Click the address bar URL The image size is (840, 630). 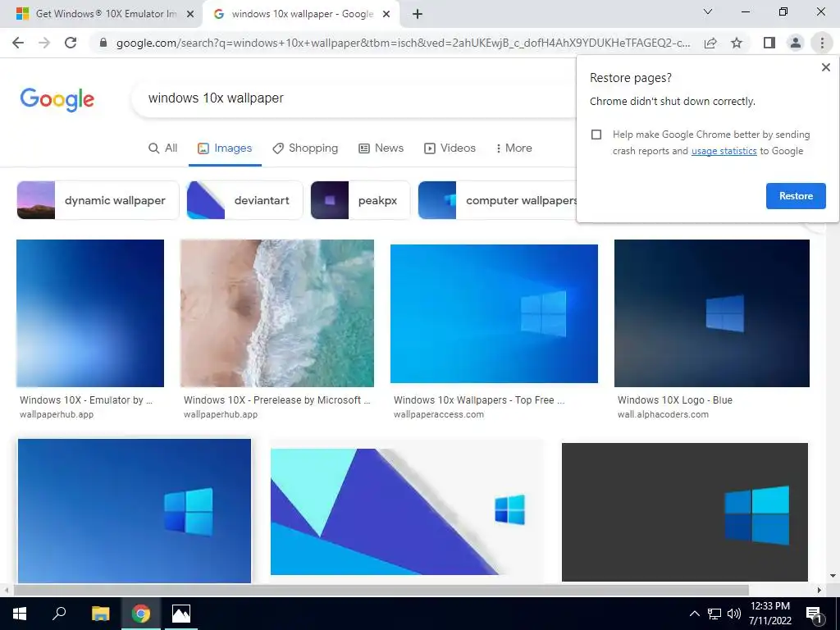[x=403, y=43]
